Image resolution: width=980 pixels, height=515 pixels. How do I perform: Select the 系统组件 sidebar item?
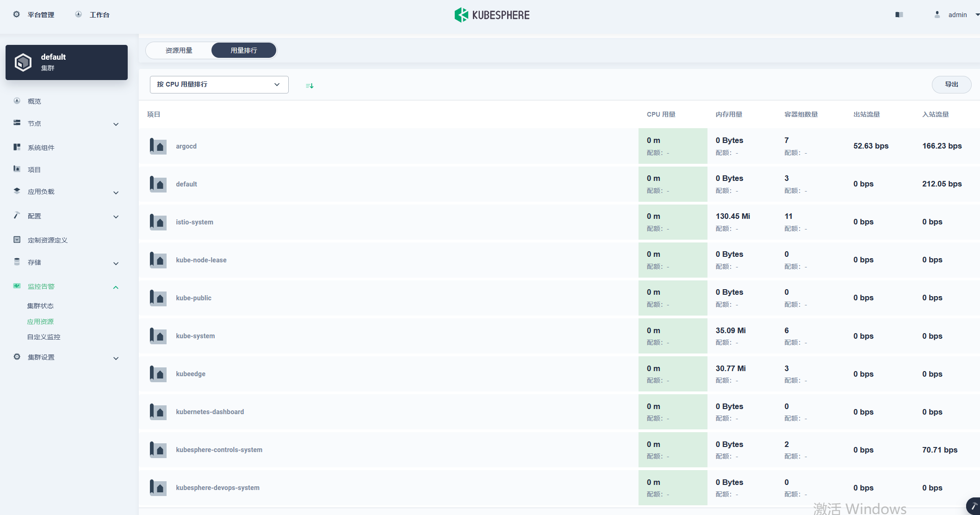click(x=41, y=147)
